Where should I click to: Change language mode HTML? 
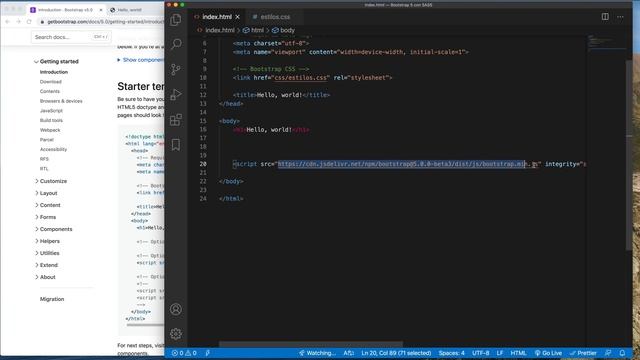click(518, 353)
